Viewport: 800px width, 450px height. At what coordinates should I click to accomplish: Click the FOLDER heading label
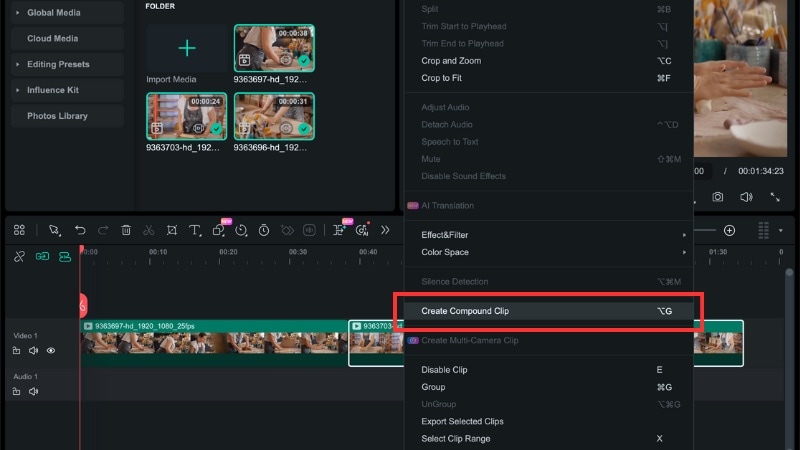click(x=160, y=6)
